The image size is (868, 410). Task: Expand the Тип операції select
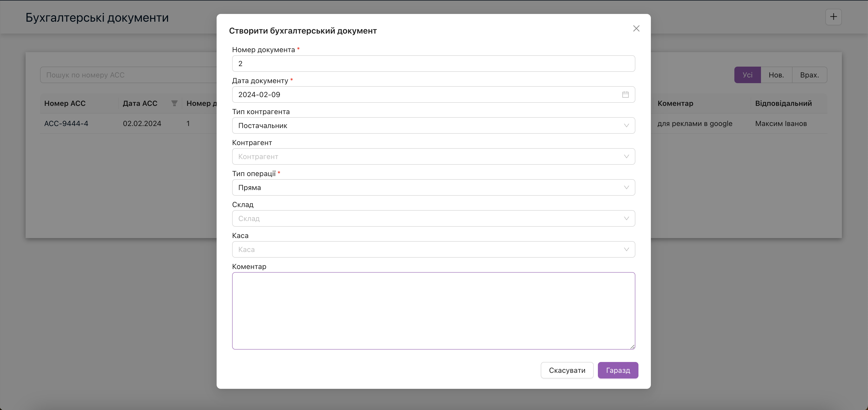click(x=433, y=187)
